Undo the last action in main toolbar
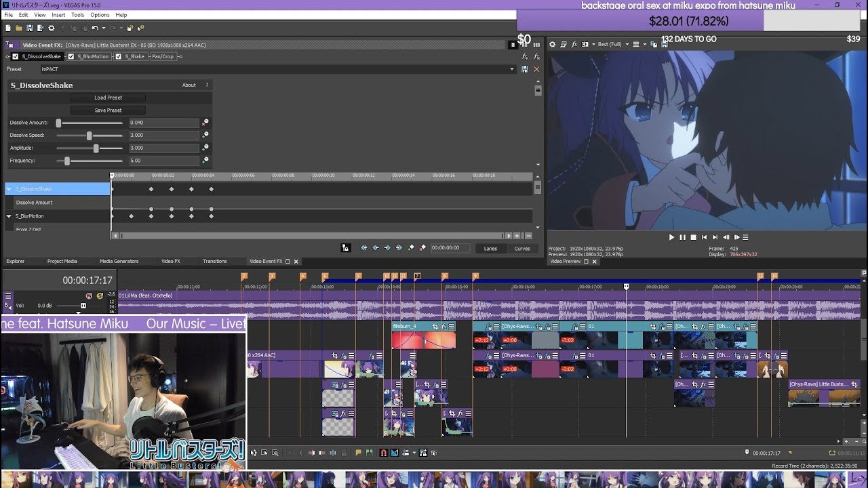 coord(95,28)
